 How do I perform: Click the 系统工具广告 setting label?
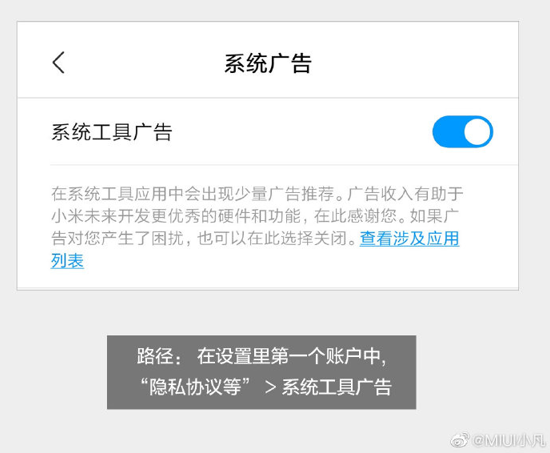pyautogui.click(x=112, y=132)
